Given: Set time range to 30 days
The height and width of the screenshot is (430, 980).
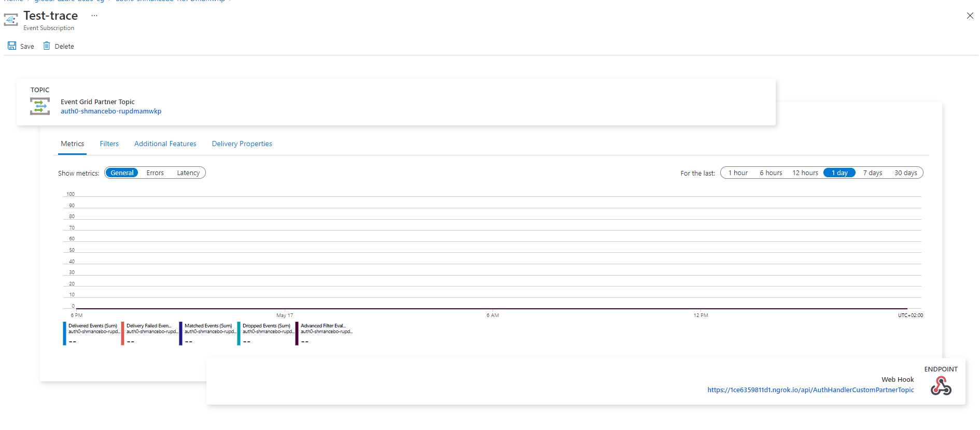Looking at the screenshot, I should point(906,173).
